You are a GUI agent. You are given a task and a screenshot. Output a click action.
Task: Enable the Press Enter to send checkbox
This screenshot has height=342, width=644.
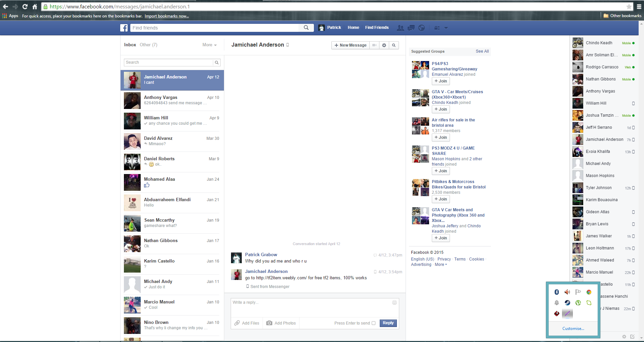(x=373, y=323)
